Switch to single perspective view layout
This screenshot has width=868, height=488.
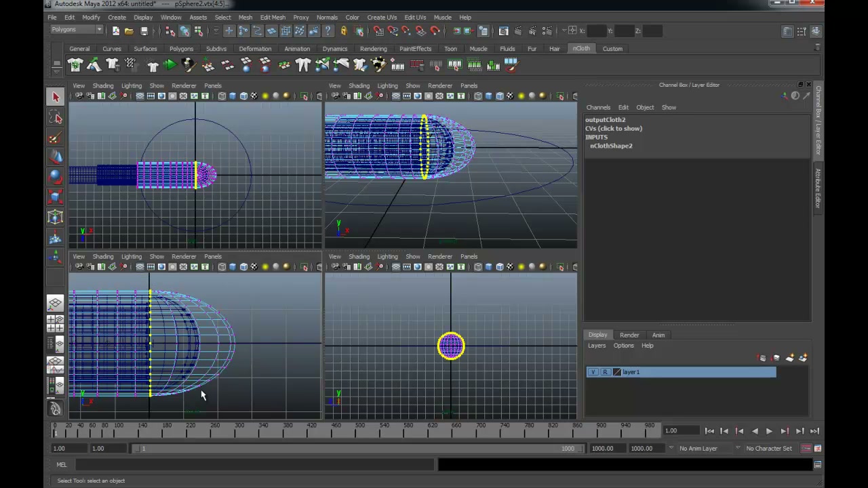(x=56, y=303)
